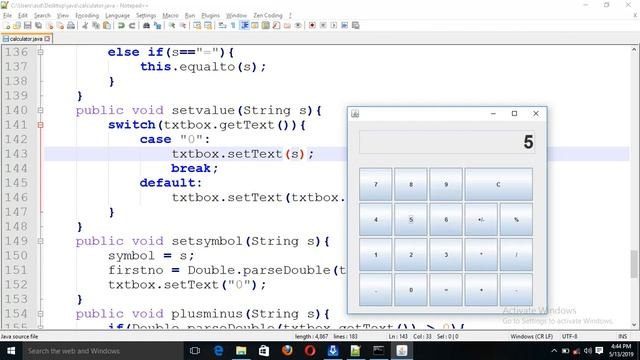Click the New file toolbar icon
The height and width of the screenshot is (360, 640).
pyautogui.click(x=7, y=25)
